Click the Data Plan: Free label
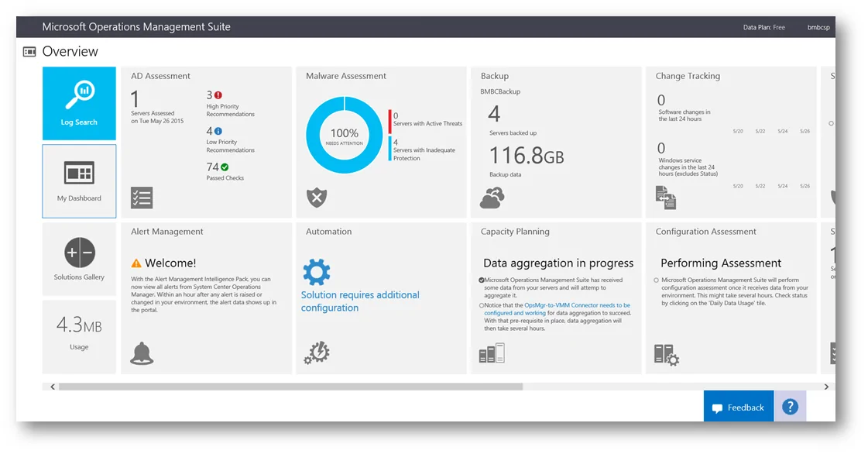Viewport: 868px width, 454px height. (x=764, y=27)
